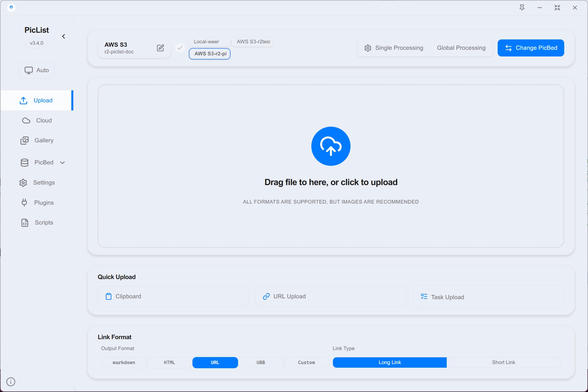The height and width of the screenshot is (392, 588).
Task: Open URL Upload
Action: pyautogui.click(x=331, y=296)
